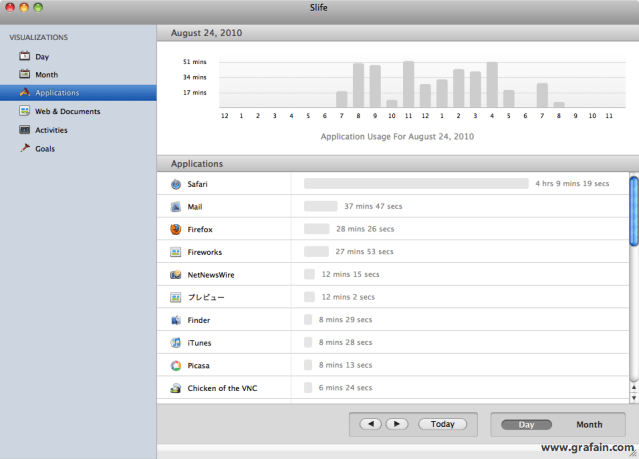This screenshot has height=459, width=639.
Task: Click the iTunes app name
Action: pyautogui.click(x=199, y=343)
